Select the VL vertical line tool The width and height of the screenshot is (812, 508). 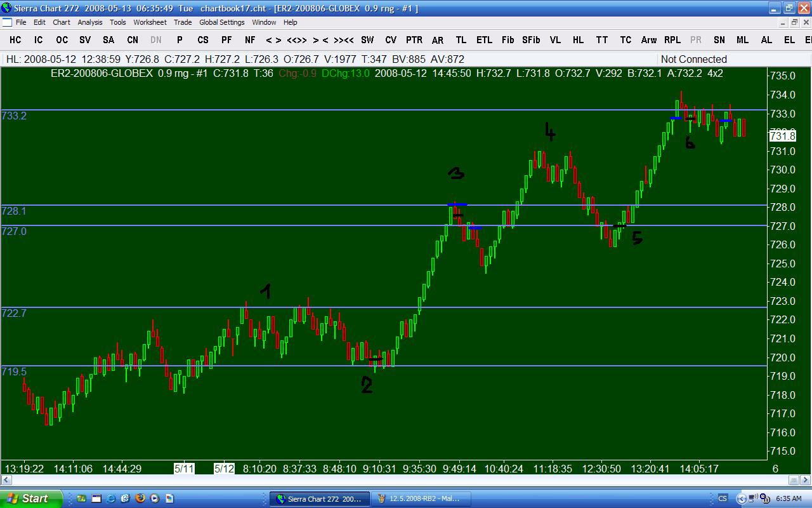pyautogui.click(x=555, y=39)
